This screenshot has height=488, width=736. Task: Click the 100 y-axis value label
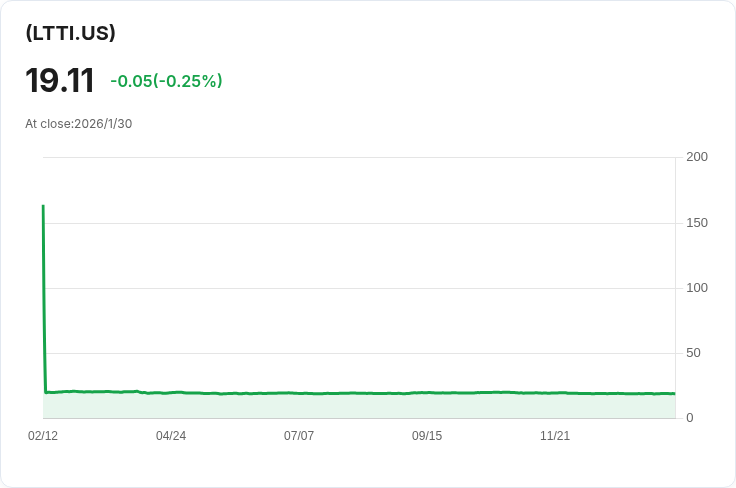pyautogui.click(x=696, y=288)
